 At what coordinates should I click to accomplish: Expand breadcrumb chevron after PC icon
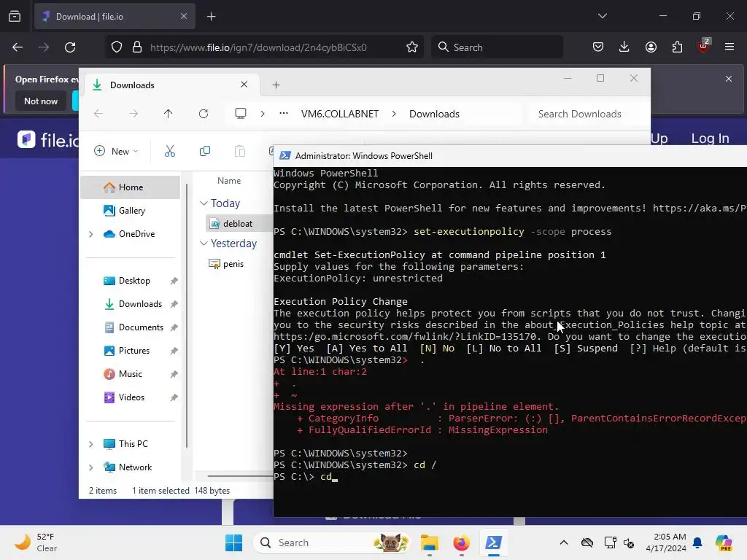point(263,114)
